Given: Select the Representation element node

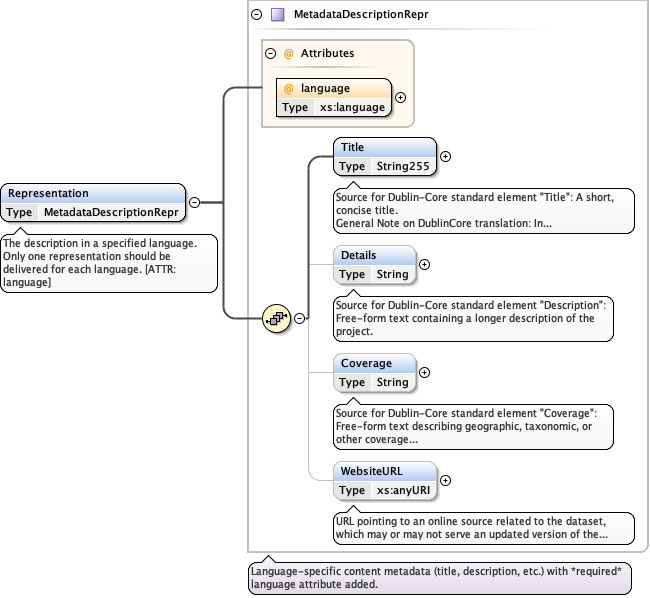Looking at the screenshot, I should (x=92, y=193).
